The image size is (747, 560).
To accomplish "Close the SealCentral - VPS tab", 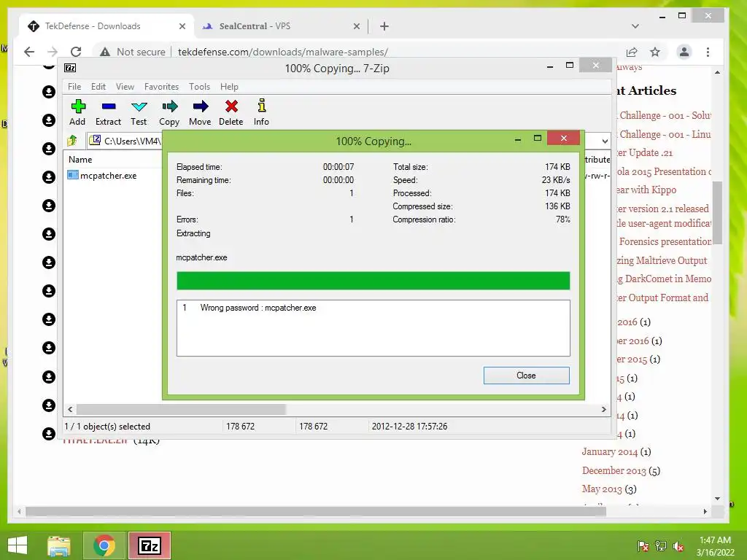I will click(x=357, y=27).
